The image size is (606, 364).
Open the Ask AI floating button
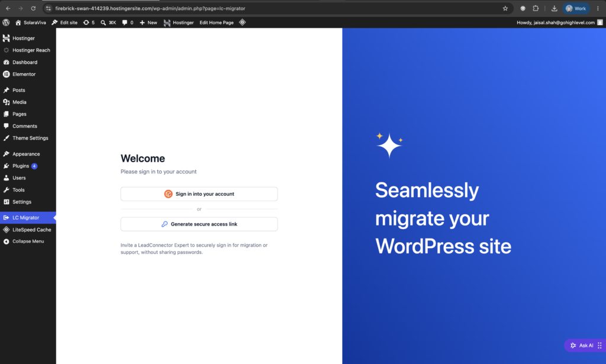click(x=582, y=346)
